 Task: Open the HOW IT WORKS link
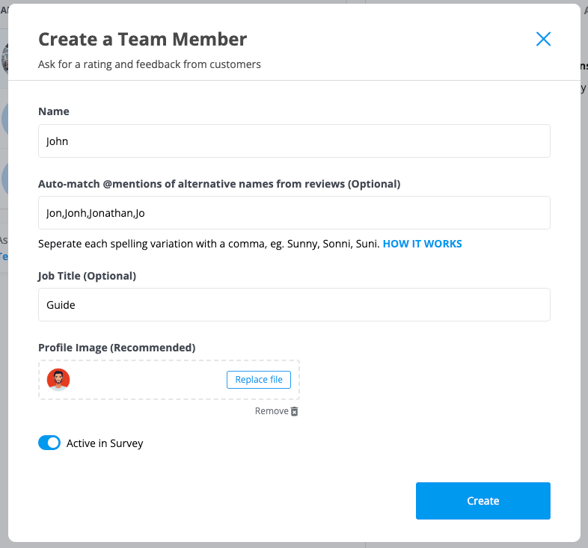click(x=422, y=244)
